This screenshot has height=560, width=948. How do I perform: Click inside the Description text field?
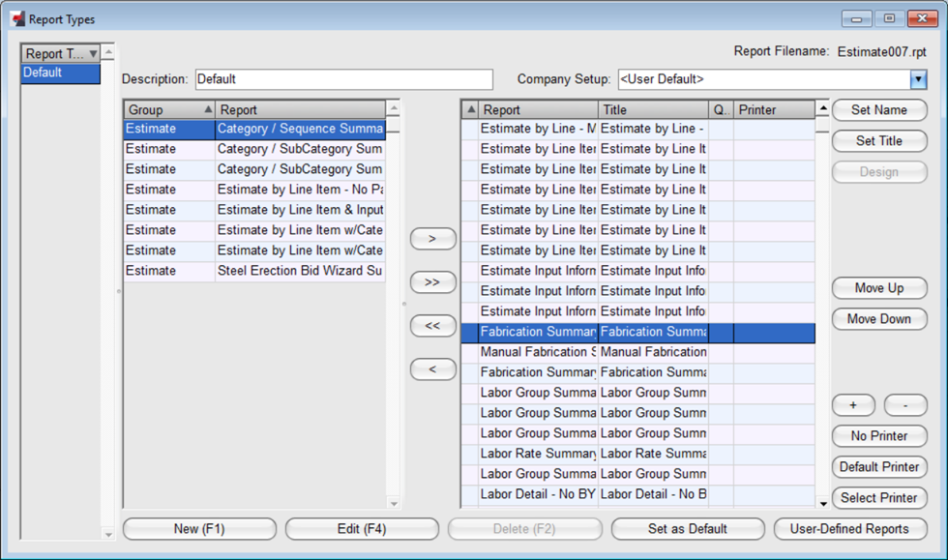343,78
